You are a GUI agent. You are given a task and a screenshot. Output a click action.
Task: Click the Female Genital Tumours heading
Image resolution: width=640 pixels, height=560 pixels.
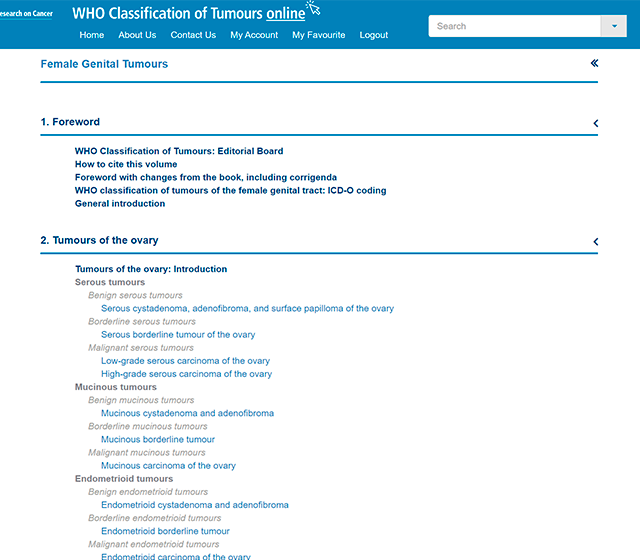point(104,64)
